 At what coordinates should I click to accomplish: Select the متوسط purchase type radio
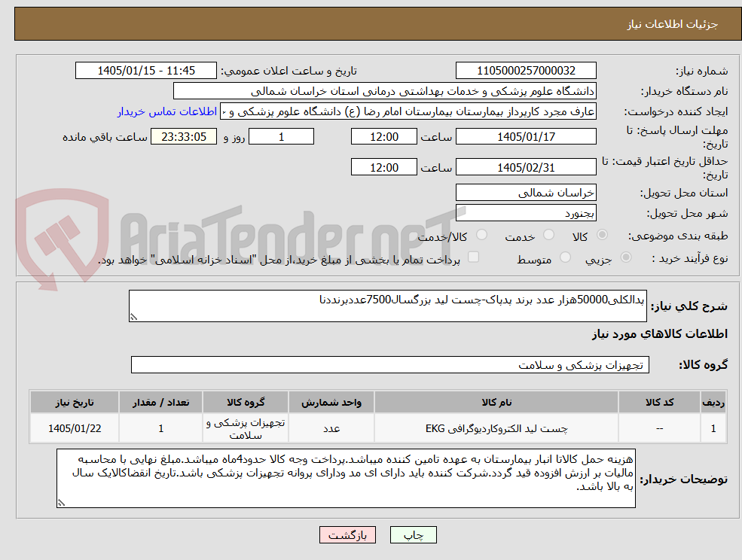pos(565,257)
